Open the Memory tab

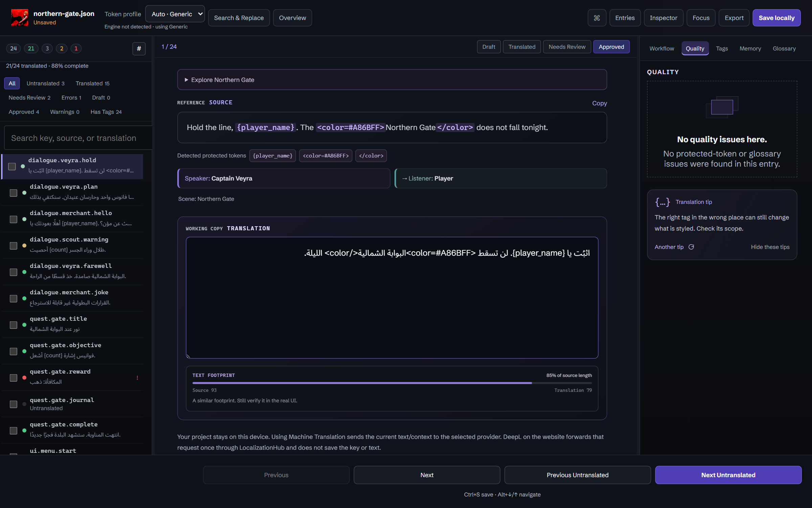point(750,48)
